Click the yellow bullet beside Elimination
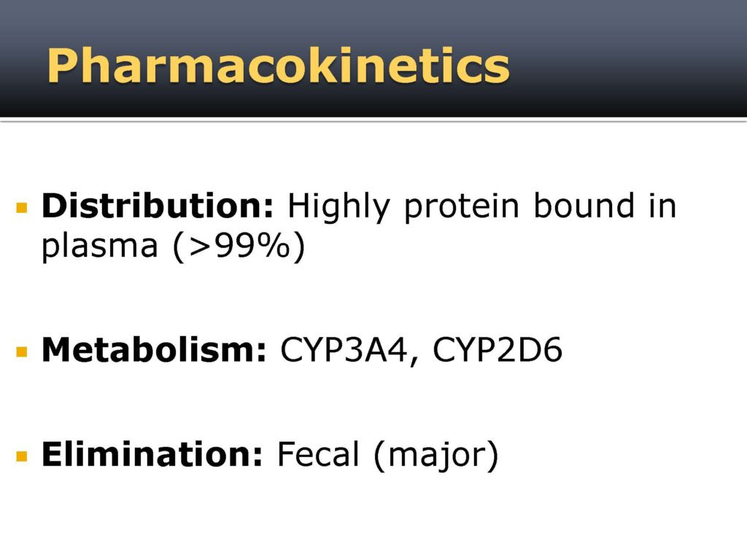The height and width of the screenshot is (560, 747). point(22,456)
